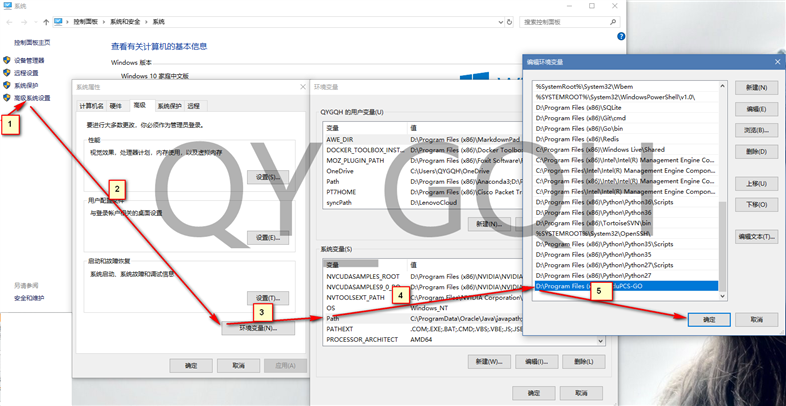
Task: Click the shield icon next to 远程设置
Action: (7, 73)
